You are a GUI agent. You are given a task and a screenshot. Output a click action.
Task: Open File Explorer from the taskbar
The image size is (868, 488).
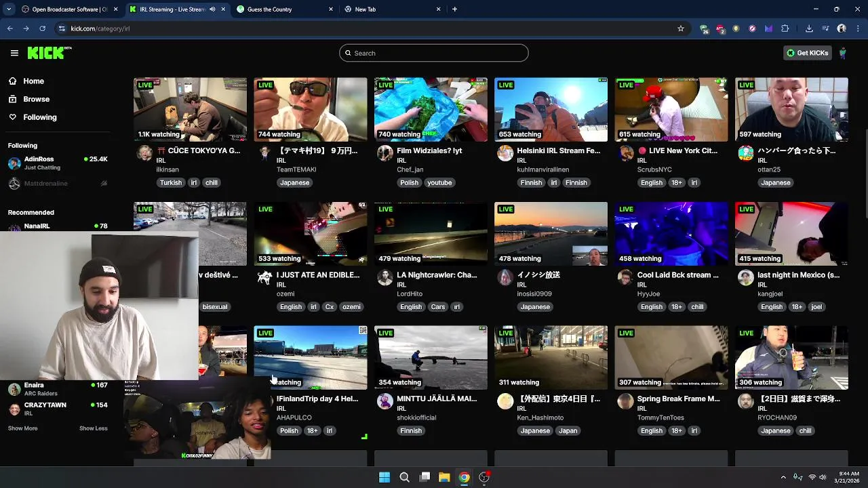coord(444,477)
